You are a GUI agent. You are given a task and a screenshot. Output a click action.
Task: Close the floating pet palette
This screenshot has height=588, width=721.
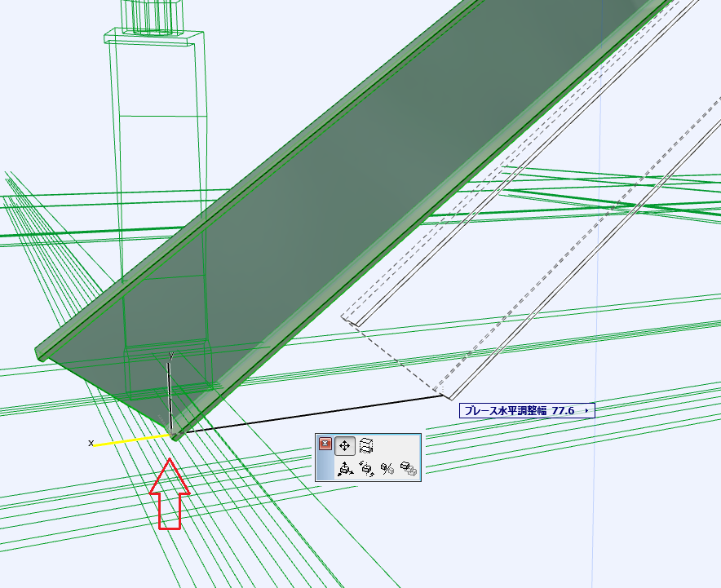coord(325,444)
